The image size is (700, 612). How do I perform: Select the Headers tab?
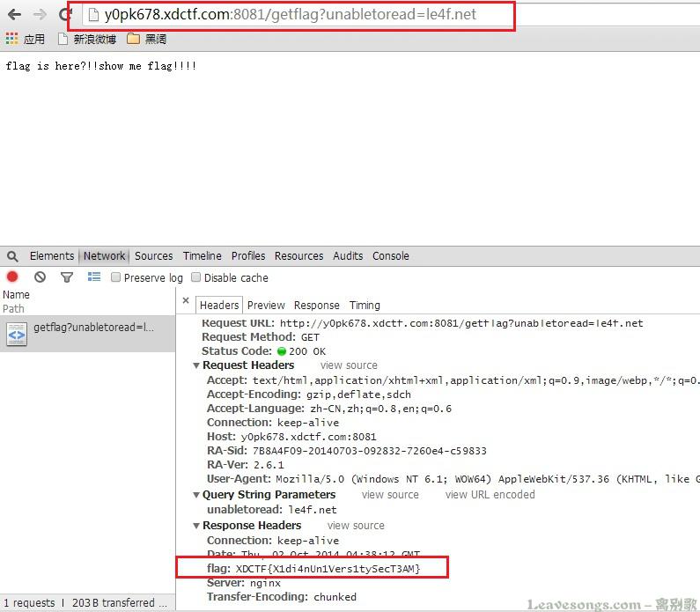pyautogui.click(x=219, y=306)
